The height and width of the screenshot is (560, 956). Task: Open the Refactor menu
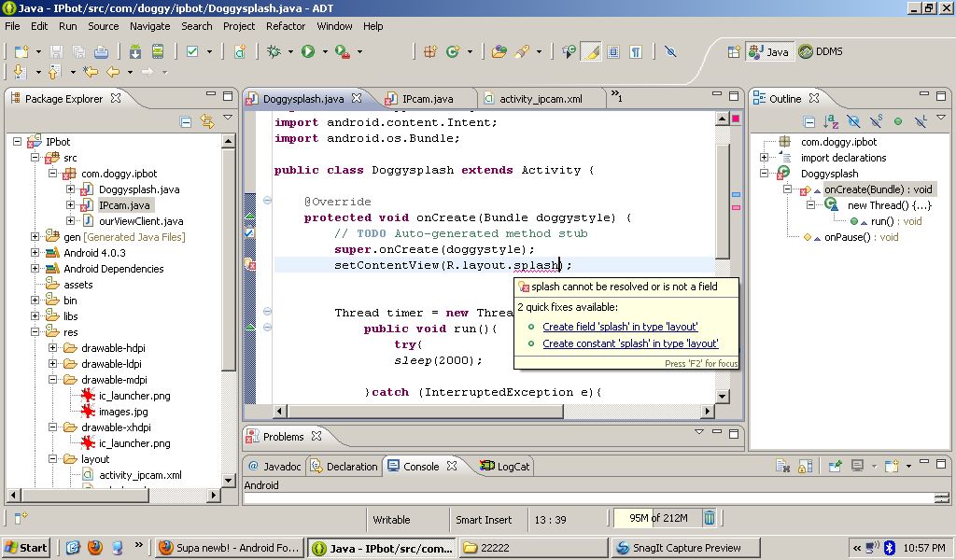[286, 26]
